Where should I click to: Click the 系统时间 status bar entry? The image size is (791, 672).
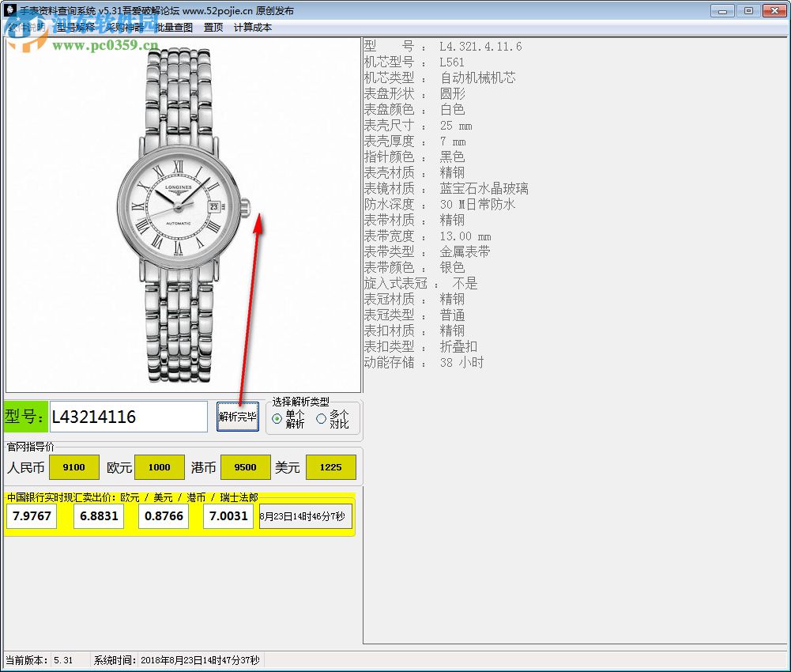pos(176,660)
